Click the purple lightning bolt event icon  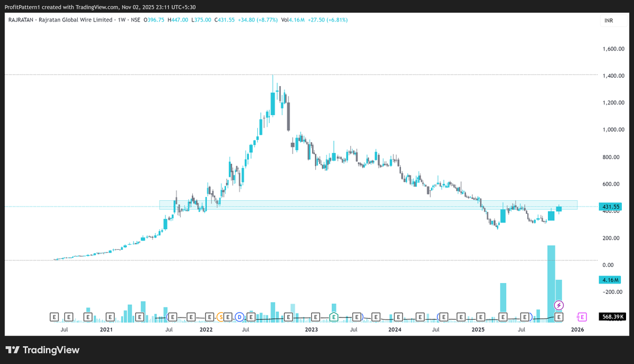point(558,305)
